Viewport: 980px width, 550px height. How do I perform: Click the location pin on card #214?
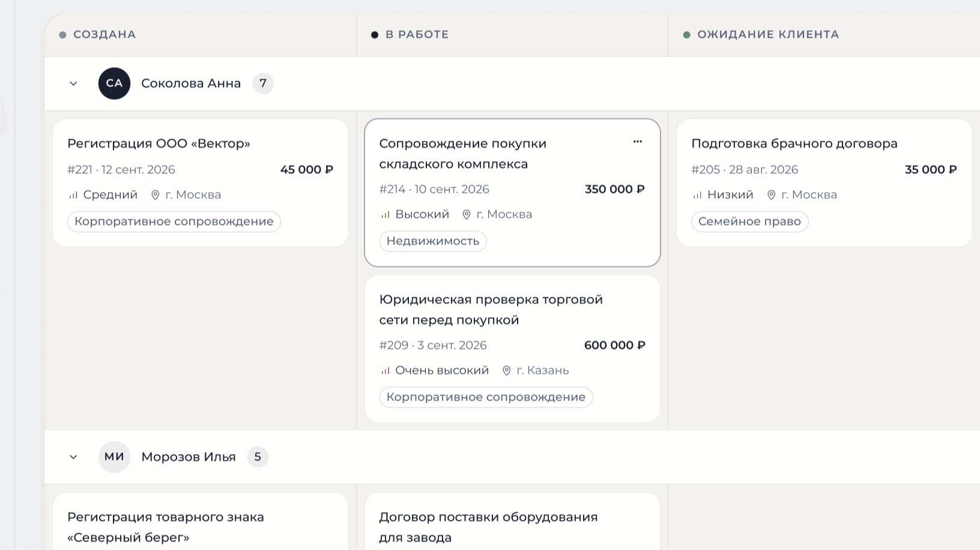coord(467,215)
